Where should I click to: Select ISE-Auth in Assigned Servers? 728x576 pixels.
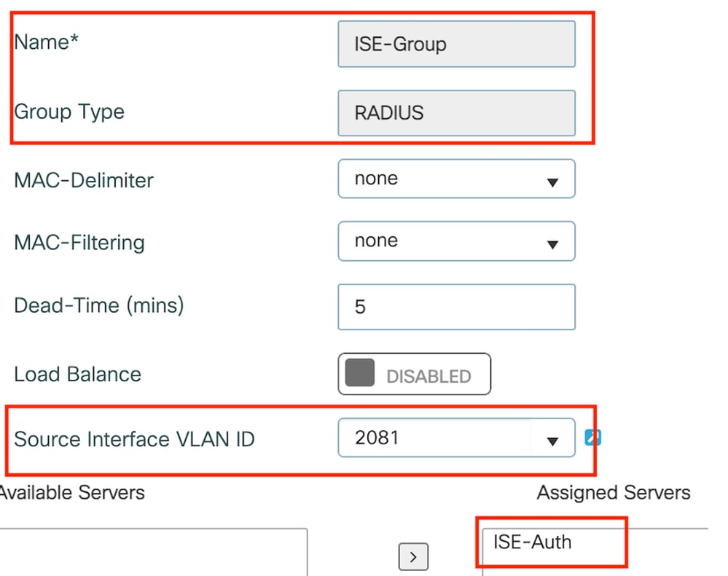pyautogui.click(x=532, y=542)
